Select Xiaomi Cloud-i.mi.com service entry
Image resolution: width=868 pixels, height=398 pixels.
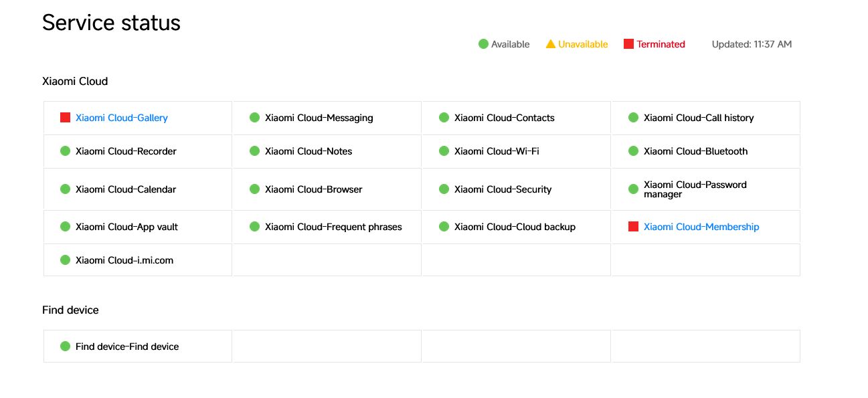click(124, 260)
